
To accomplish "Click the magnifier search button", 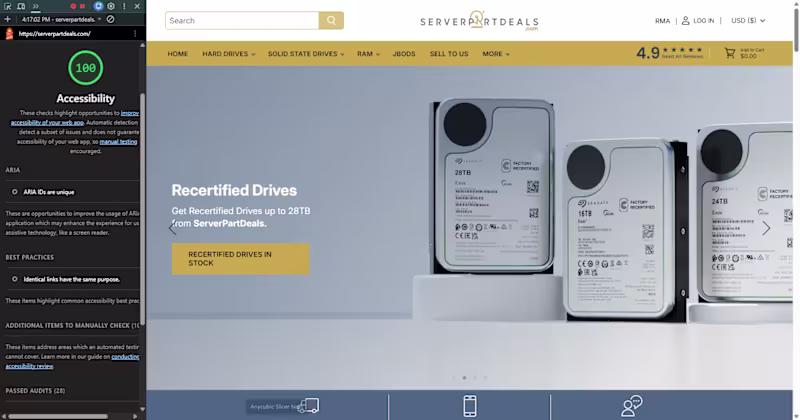I will (331, 20).
